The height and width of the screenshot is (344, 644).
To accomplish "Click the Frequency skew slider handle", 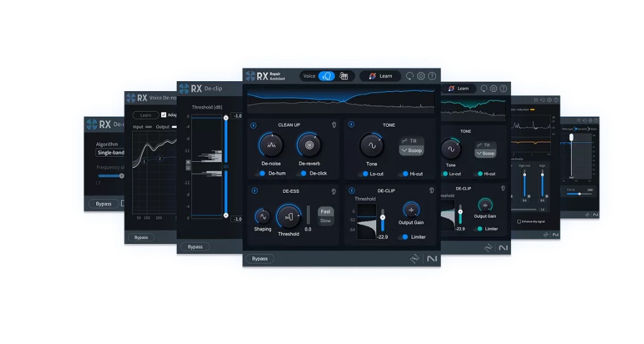I will pos(122,175).
